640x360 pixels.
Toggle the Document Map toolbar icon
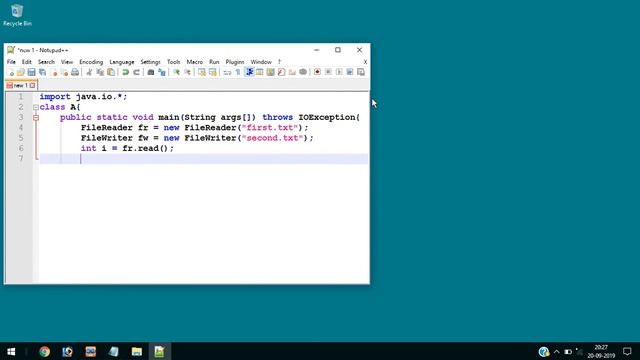point(270,72)
